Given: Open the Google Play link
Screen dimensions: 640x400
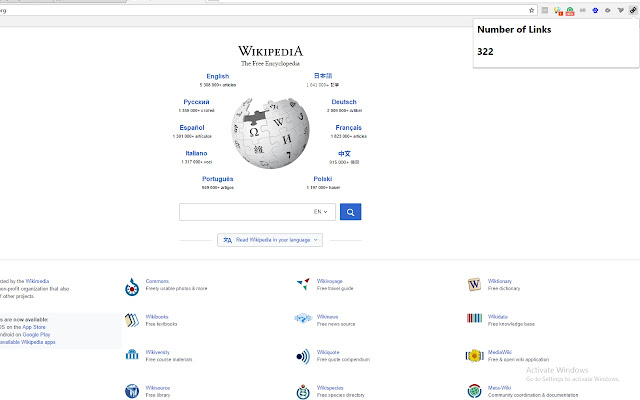Looking at the screenshot, I should tap(36, 335).
